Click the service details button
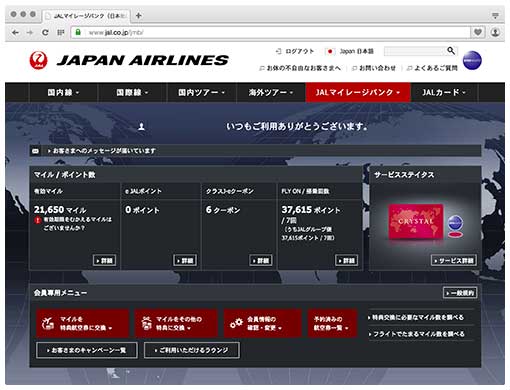This screenshot has width=510, height=390. (454, 260)
